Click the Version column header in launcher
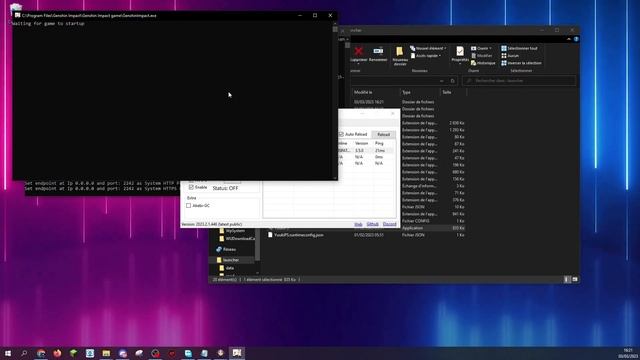This screenshot has height=360, width=640. click(x=362, y=143)
